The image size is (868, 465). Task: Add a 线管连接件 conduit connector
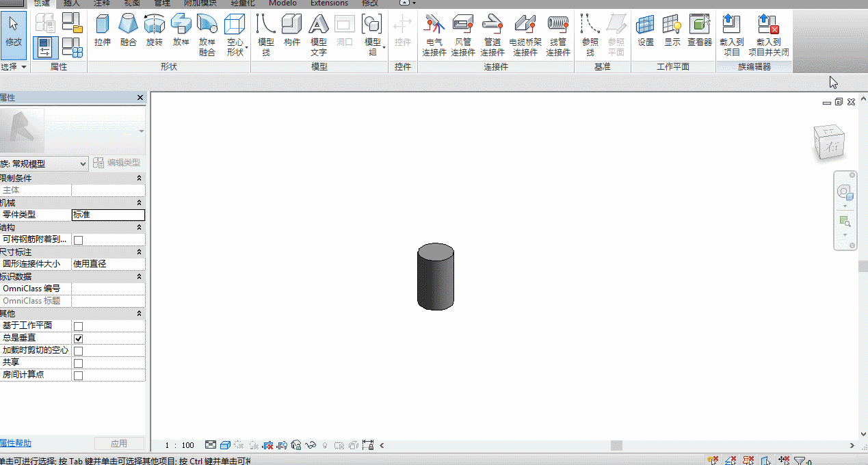(x=558, y=35)
